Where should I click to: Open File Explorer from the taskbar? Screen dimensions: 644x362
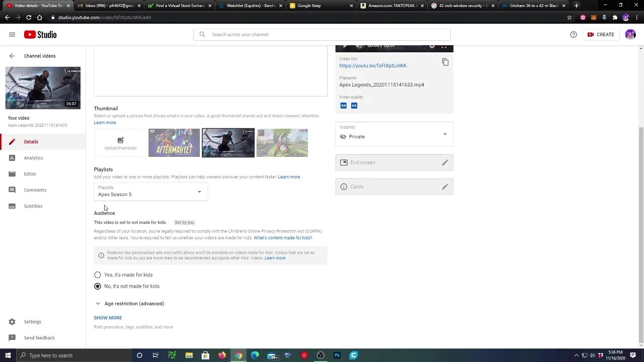[x=189, y=355]
